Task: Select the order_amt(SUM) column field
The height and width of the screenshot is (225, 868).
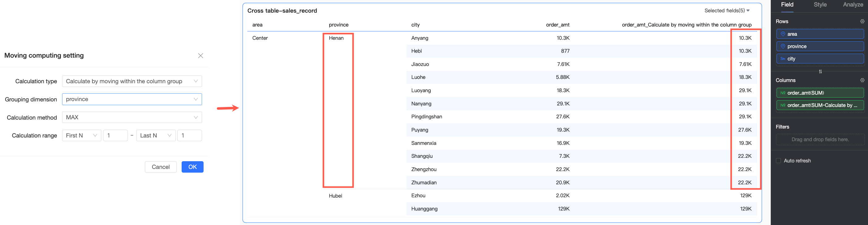Action: [x=820, y=93]
